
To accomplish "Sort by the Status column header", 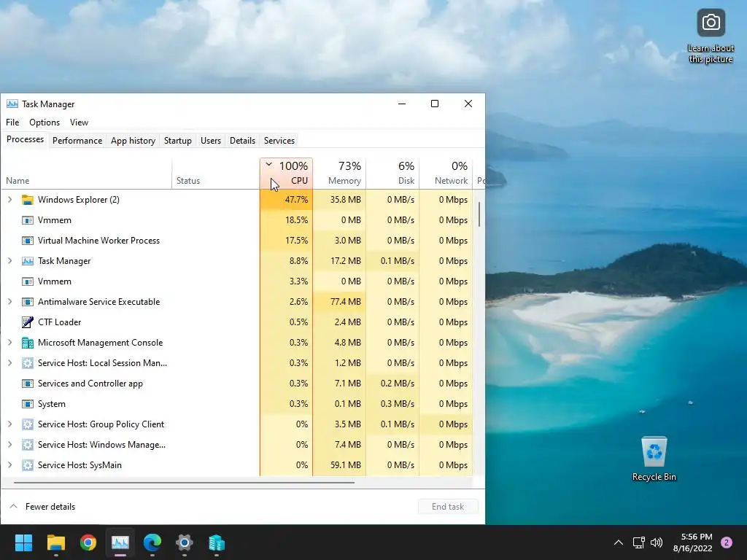I will [x=216, y=174].
